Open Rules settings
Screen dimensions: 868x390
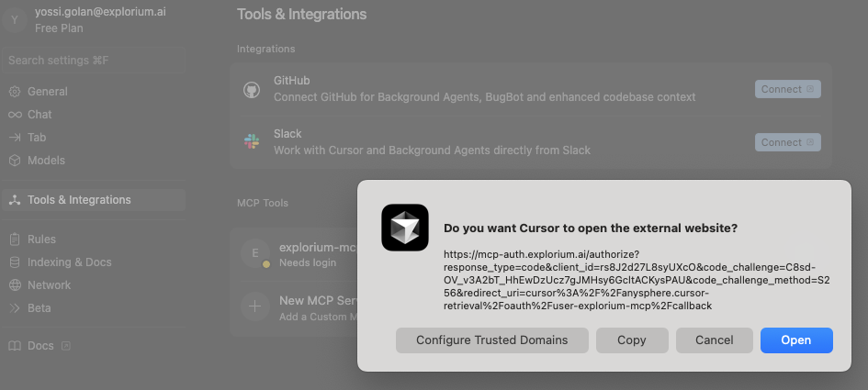tap(93, 240)
